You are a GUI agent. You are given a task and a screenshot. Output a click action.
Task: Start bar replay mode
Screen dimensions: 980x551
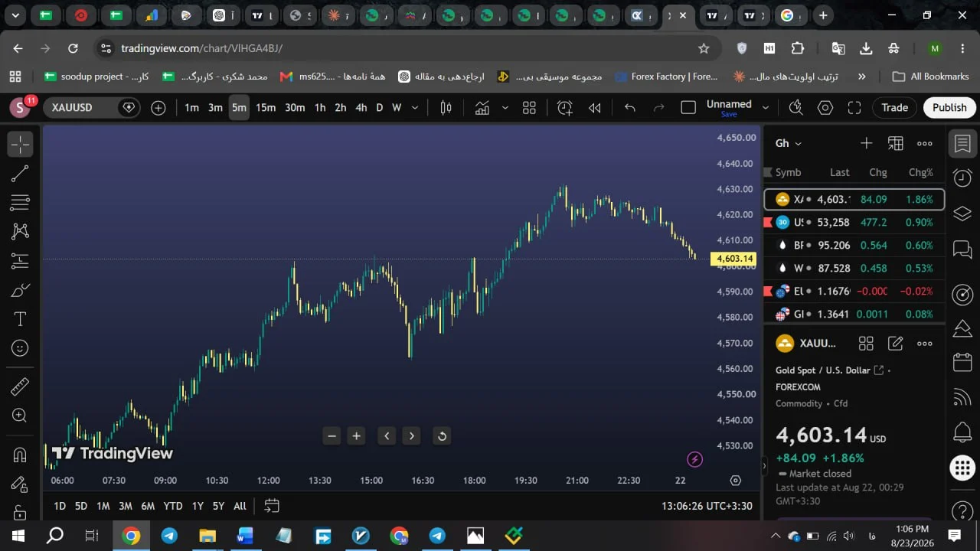594,108
